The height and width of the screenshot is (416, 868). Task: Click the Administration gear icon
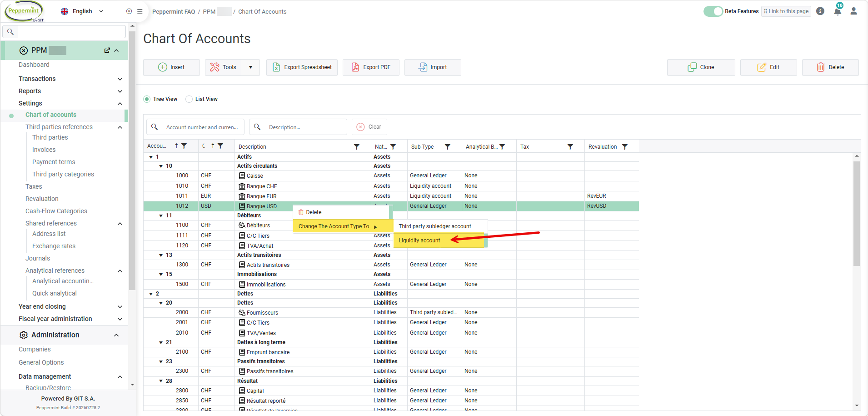tap(24, 335)
